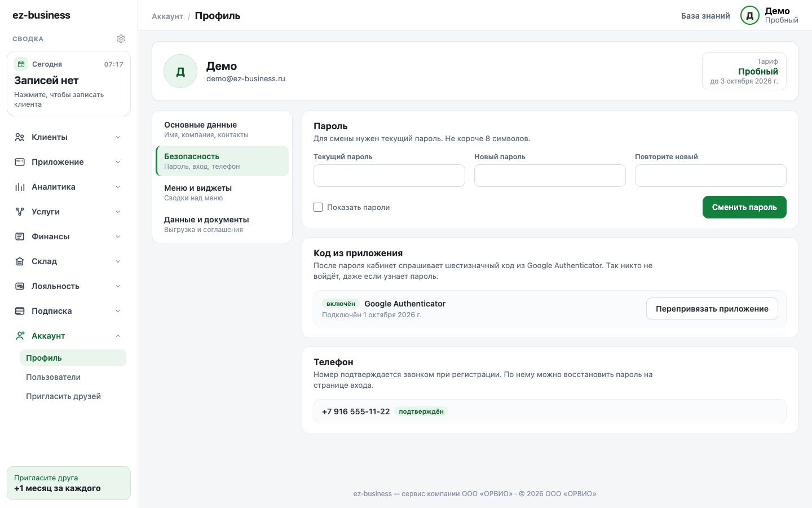Screen dimensions: 812x508
Task: Expand the Склад section chevron
Action: (x=118, y=261)
